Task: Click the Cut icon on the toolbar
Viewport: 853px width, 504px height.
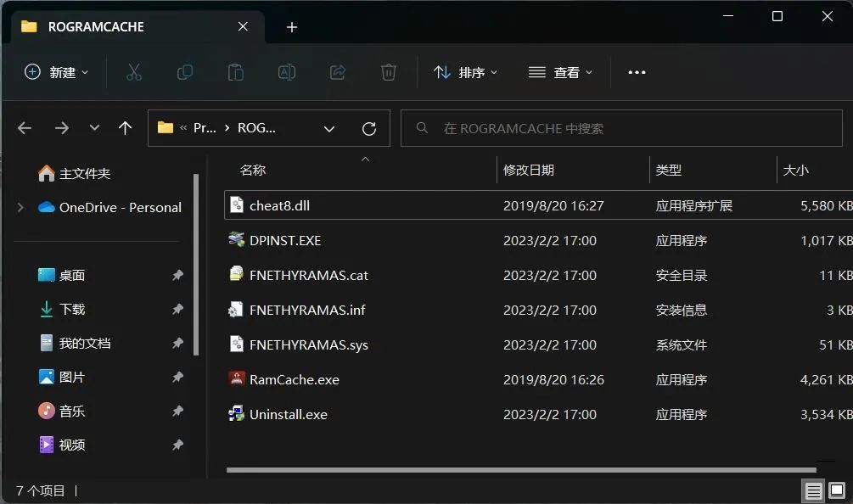Action: point(133,72)
